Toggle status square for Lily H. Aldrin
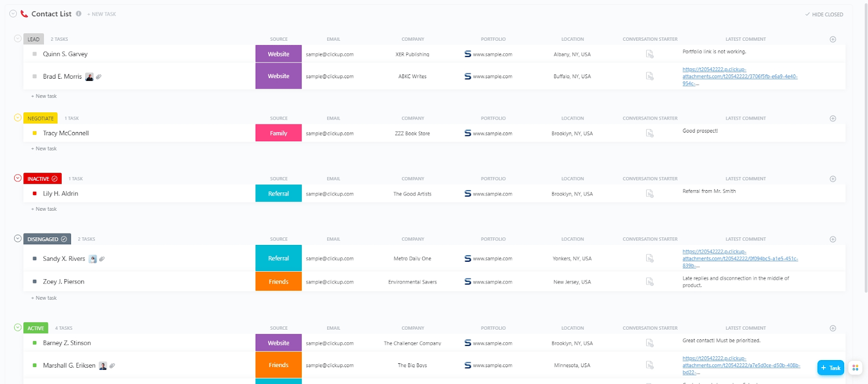 coord(35,193)
